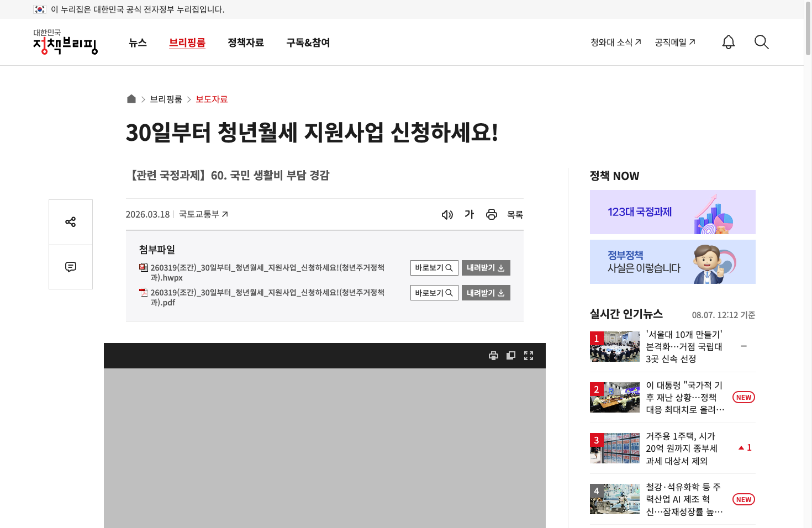This screenshot has height=528, width=812.
Task: Click the 정책브리핑 site logo
Action: point(65,42)
